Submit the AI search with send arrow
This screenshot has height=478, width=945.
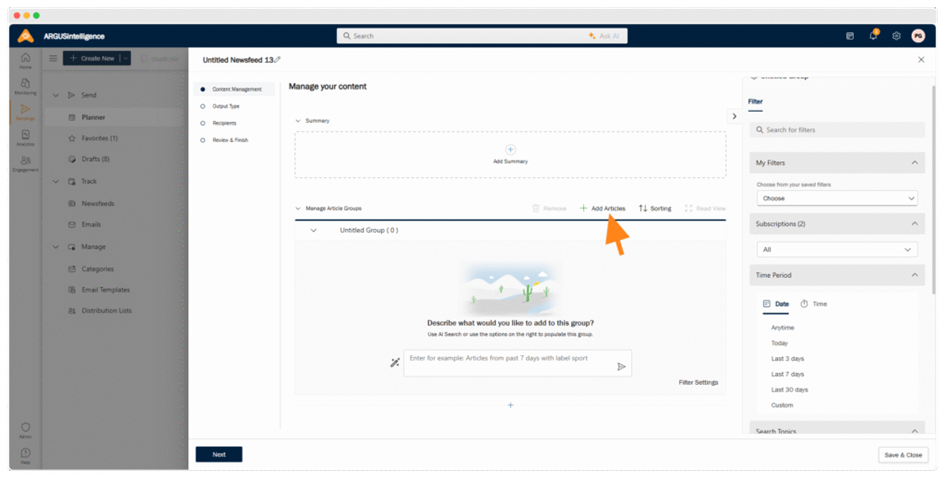621,366
